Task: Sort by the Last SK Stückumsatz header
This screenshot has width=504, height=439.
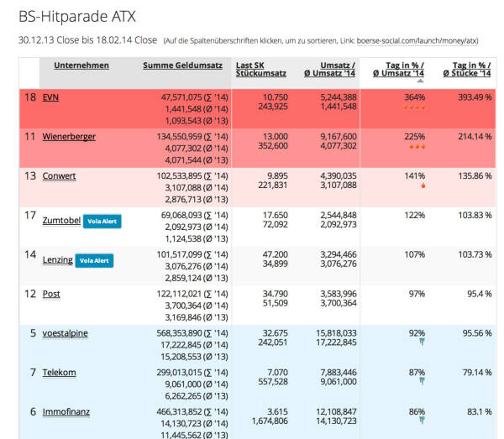Action: point(257,70)
